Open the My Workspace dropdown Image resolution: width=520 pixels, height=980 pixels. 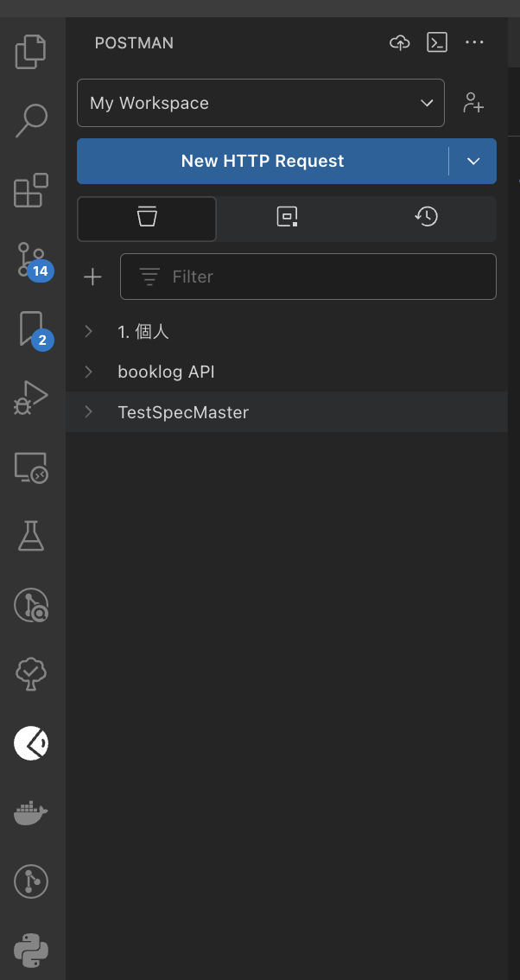(261, 103)
